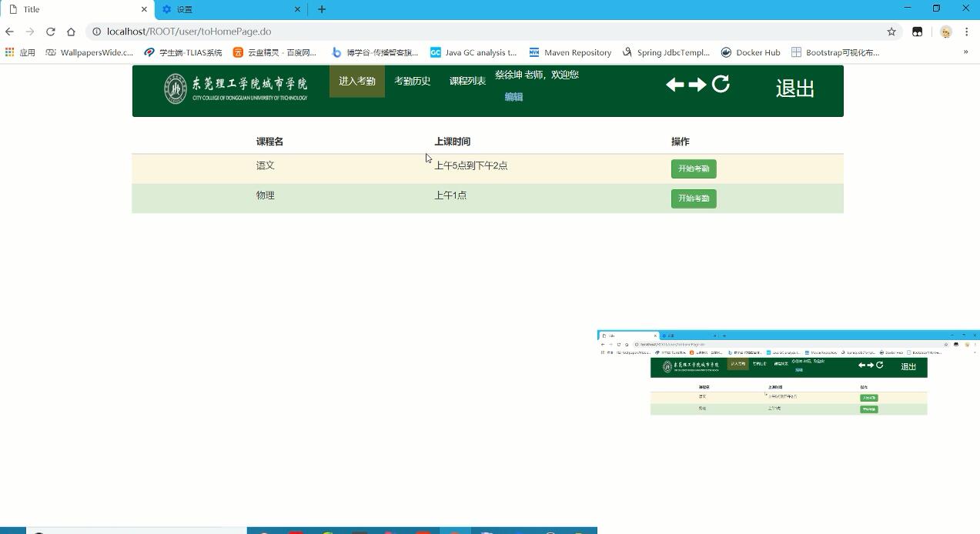Start attendance for 物理 course

(x=694, y=199)
